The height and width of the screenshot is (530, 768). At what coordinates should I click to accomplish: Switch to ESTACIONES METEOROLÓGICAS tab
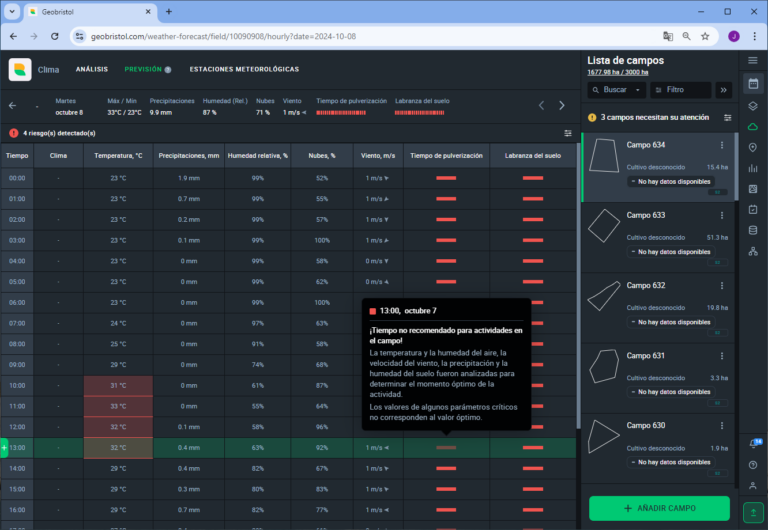[244, 70]
